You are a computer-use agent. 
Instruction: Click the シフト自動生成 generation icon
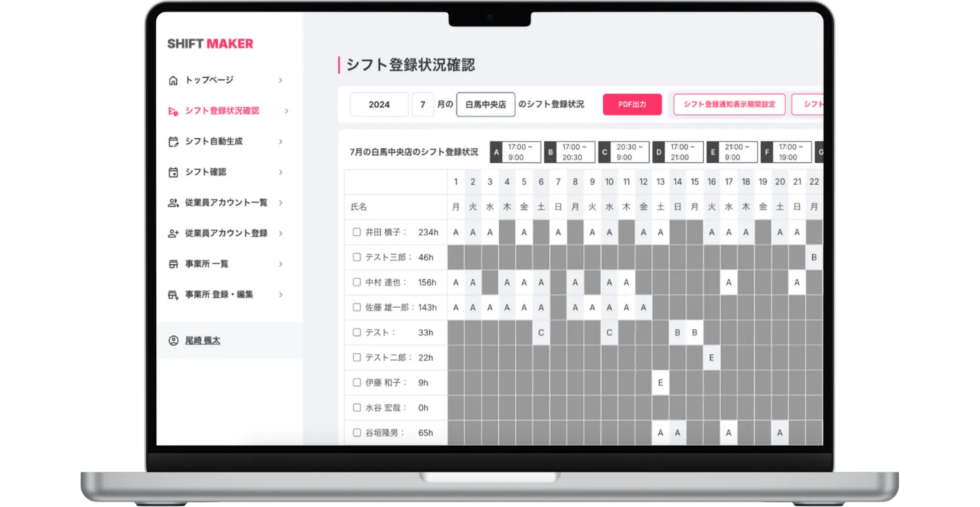(173, 141)
